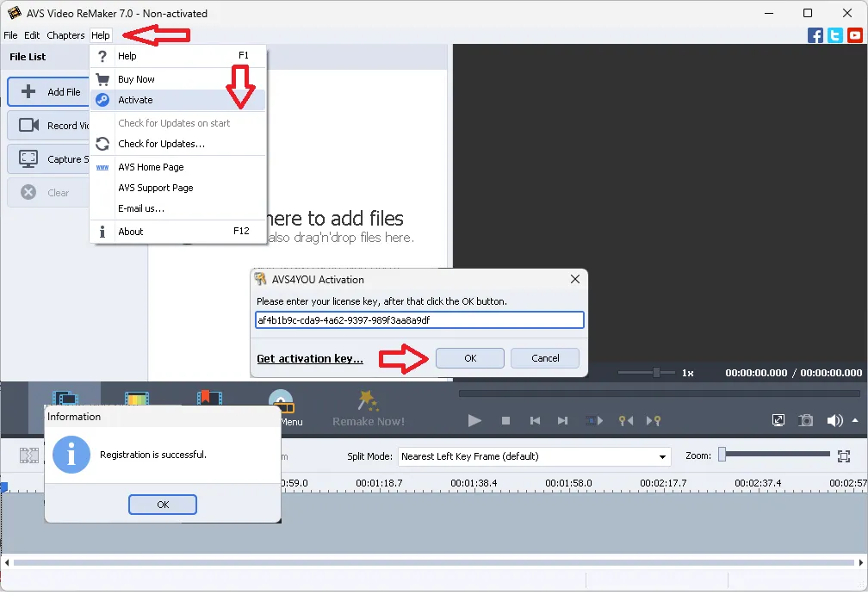Screen dimensions: 868x601
Task: Click the zoom-to-fit timeline icon
Action: point(844,455)
